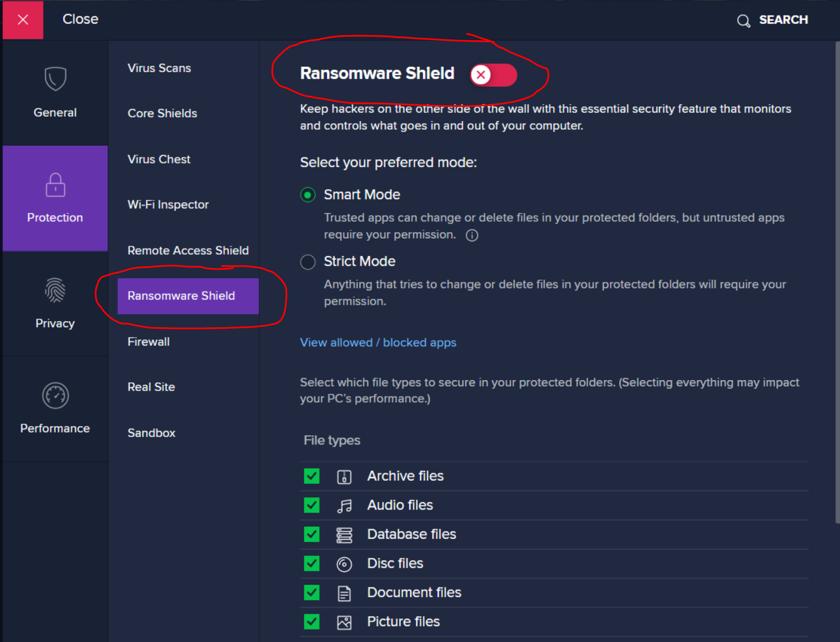
Task: Click the Disc files label
Action: click(395, 563)
